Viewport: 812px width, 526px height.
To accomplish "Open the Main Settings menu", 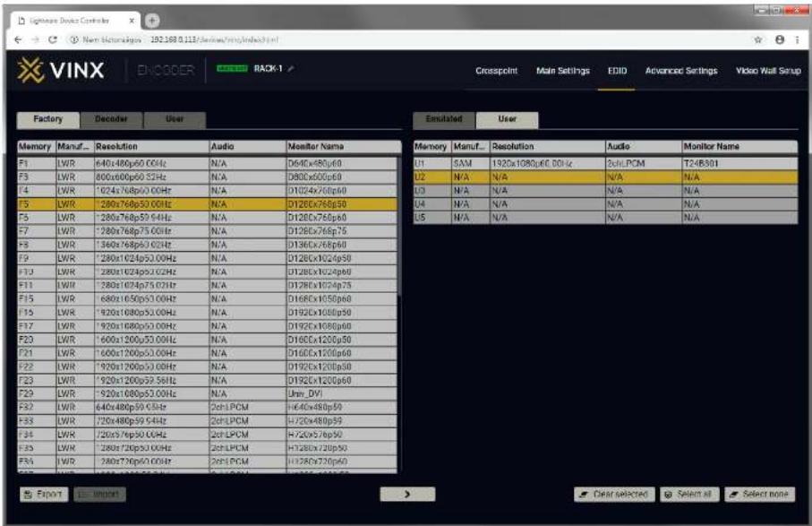I will (563, 71).
